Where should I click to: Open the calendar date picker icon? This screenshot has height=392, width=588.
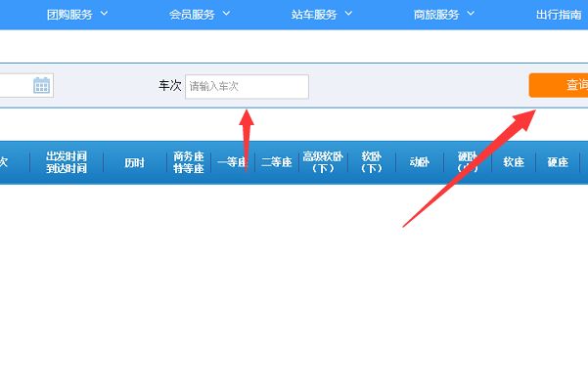coord(41,86)
